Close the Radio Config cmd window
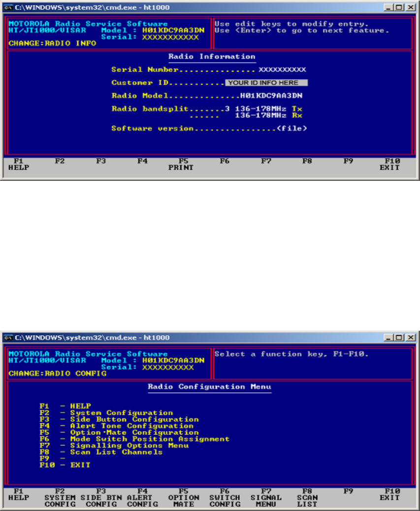Image resolution: width=420 pixels, height=511 pixels. click(411, 337)
